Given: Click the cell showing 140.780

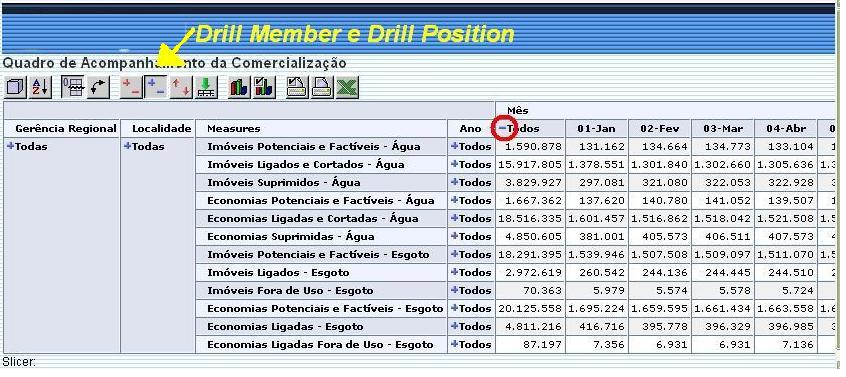Looking at the screenshot, I should click(660, 200).
